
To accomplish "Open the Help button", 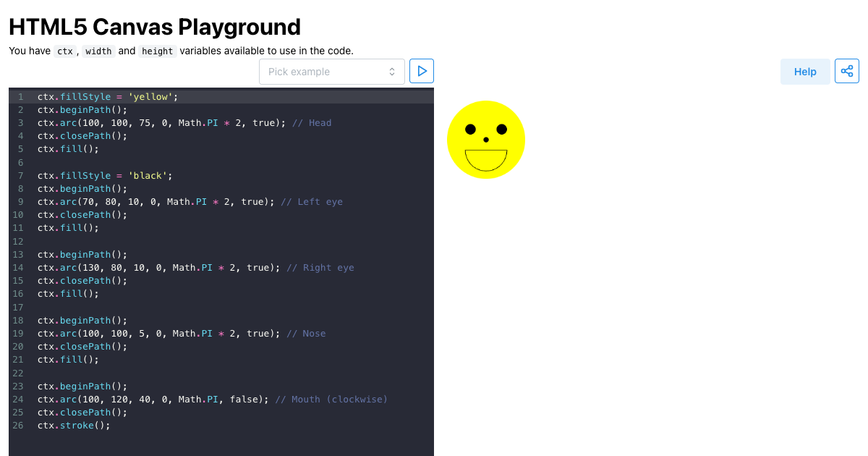I will coord(805,72).
